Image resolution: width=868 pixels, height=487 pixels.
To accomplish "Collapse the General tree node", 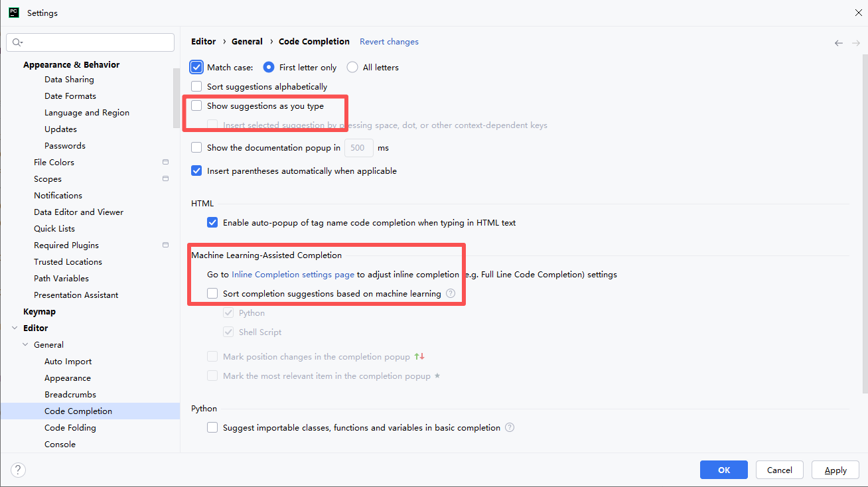I will click(25, 344).
